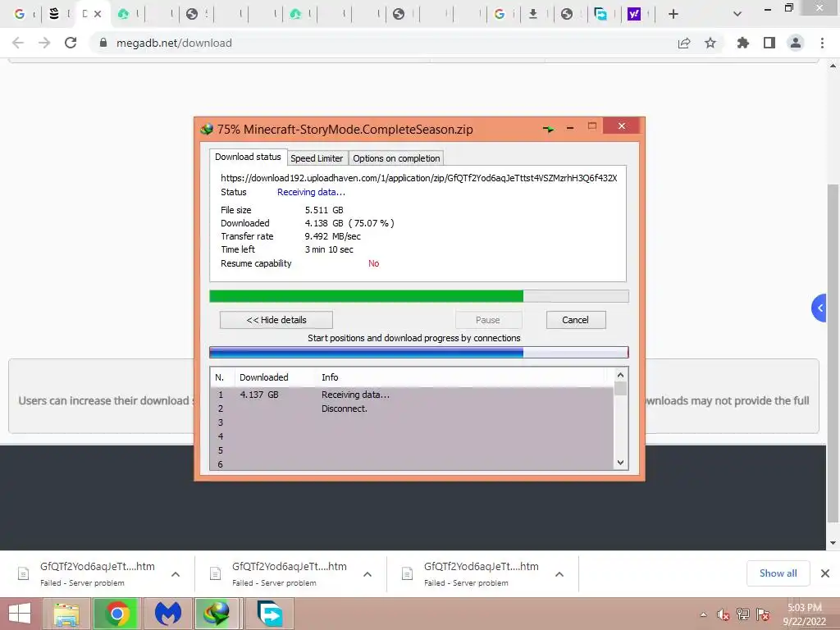Click the scroll up arrow of connections list
The width and height of the screenshot is (840, 630).
pos(620,375)
